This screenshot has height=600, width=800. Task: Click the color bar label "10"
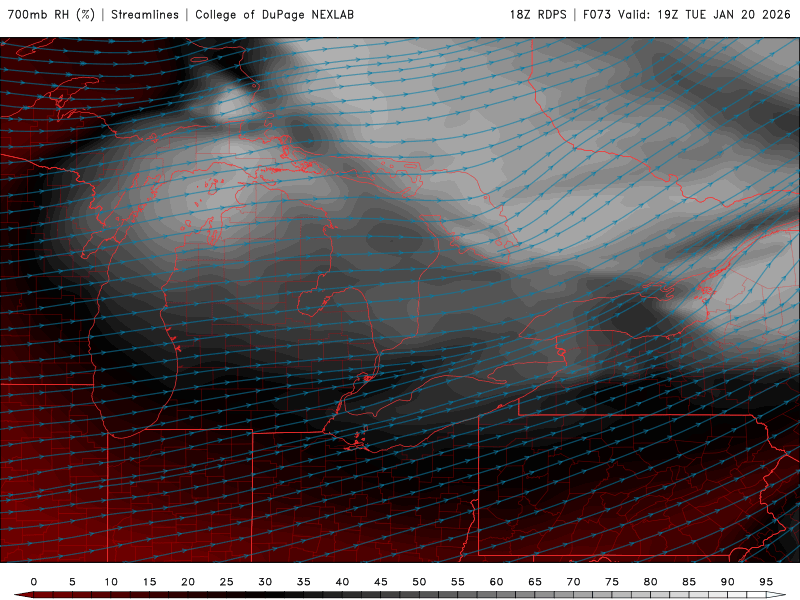[111, 582]
